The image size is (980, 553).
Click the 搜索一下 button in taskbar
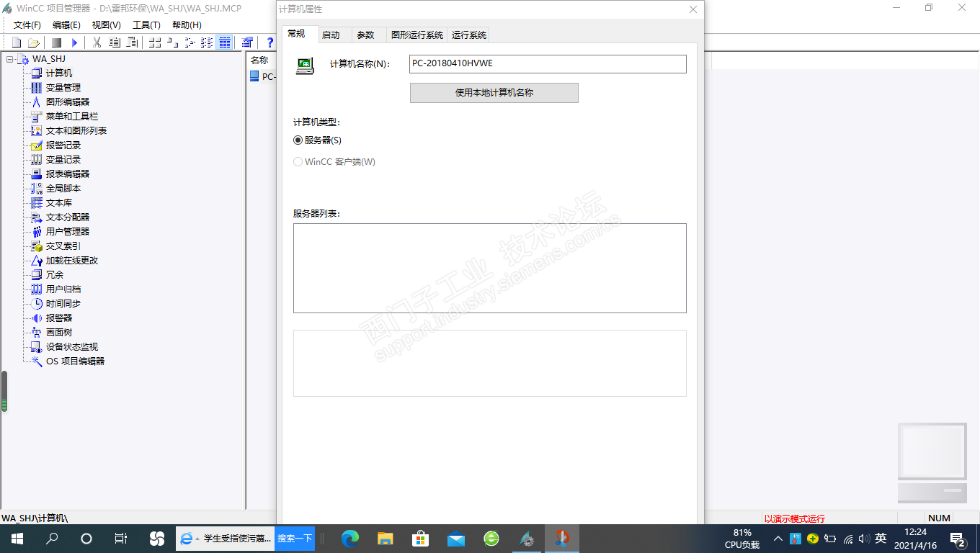pyautogui.click(x=295, y=538)
